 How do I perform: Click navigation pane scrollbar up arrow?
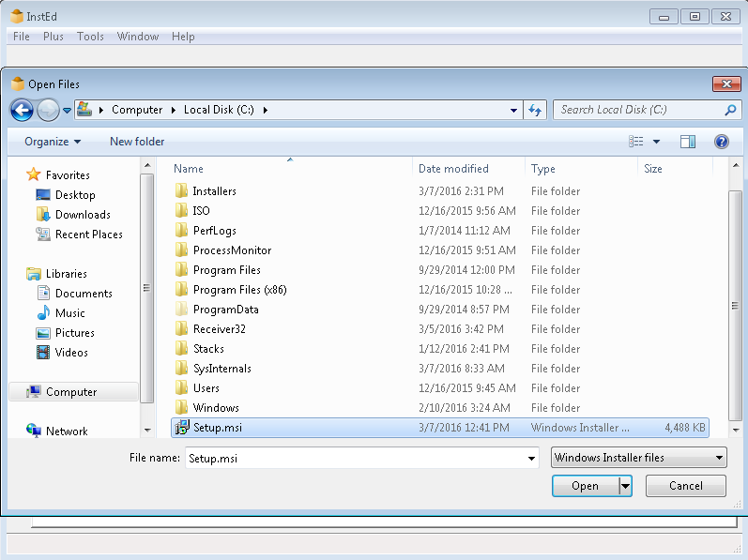coord(147,165)
